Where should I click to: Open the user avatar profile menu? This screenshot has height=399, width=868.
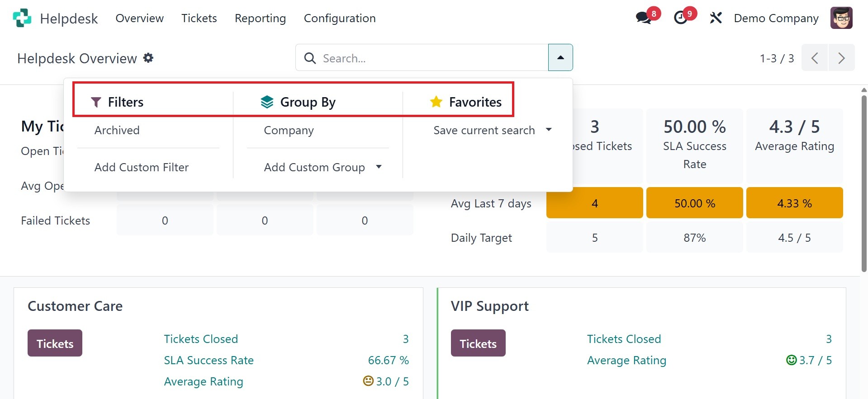click(841, 18)
